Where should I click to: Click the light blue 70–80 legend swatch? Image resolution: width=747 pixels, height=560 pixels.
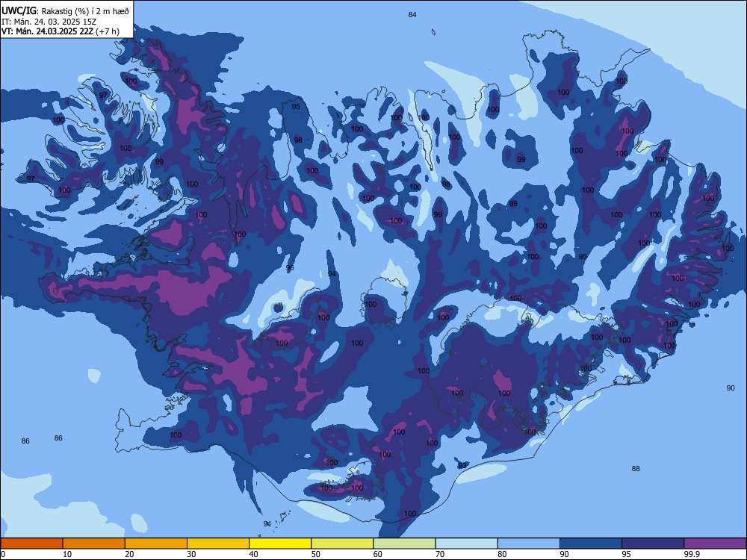(466, 544)
